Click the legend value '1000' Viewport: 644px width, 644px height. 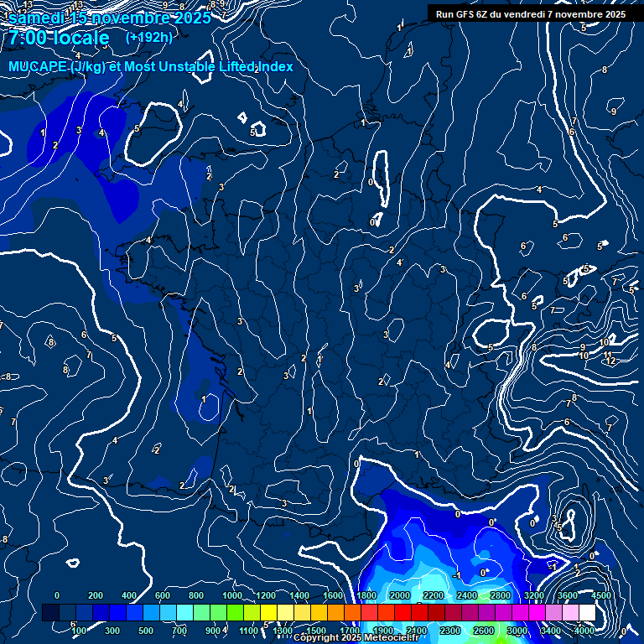tap(232, 595)
